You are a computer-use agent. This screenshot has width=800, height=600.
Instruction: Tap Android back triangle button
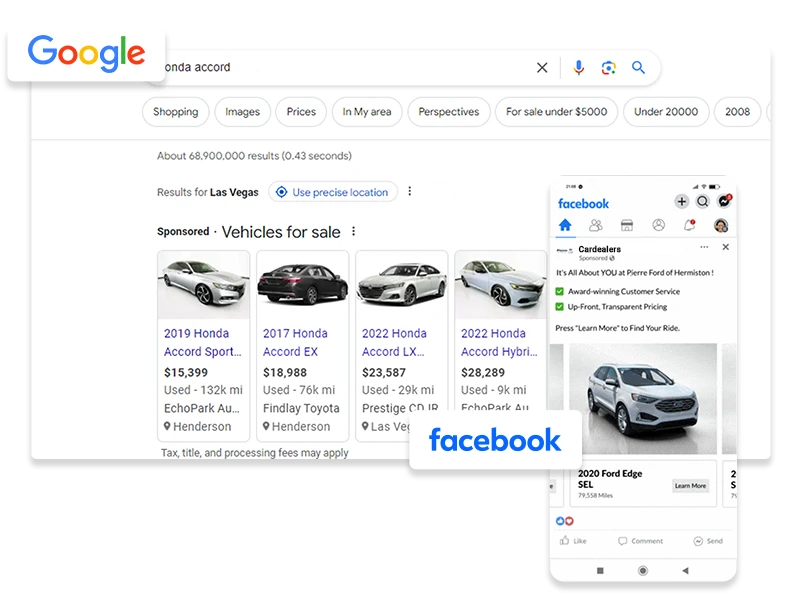click(685, 570)
